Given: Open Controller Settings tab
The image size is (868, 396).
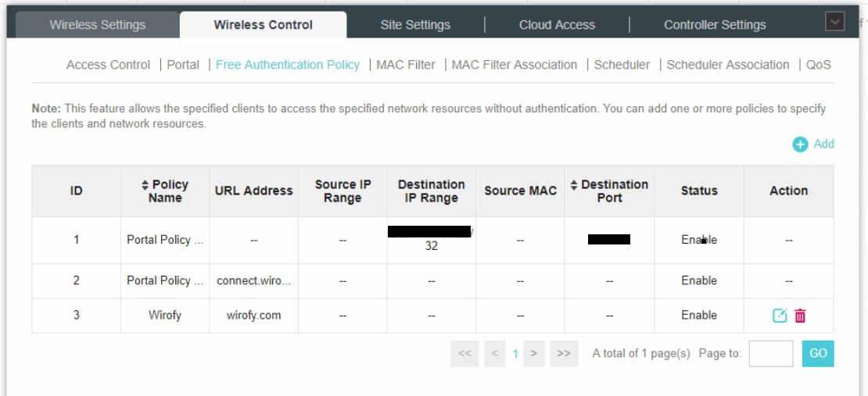Looking at the screenshot, I should coord(715,25).
